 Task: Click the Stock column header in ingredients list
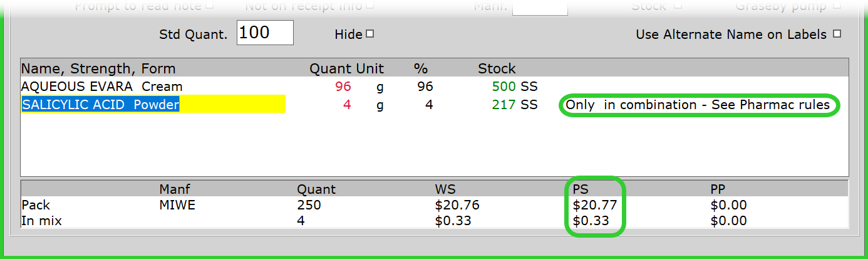pos(497,68)
